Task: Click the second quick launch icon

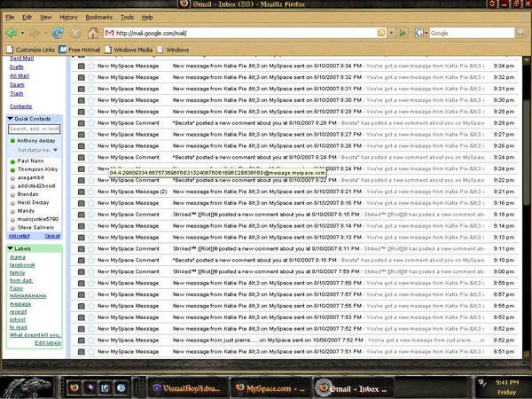Action: [90, 387]
